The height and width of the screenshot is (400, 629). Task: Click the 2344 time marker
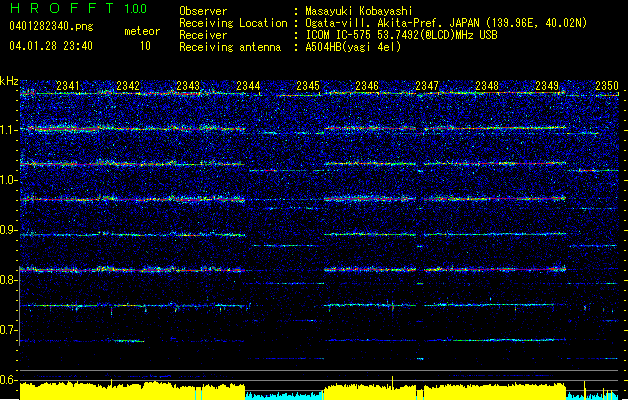tap(248, 86)
